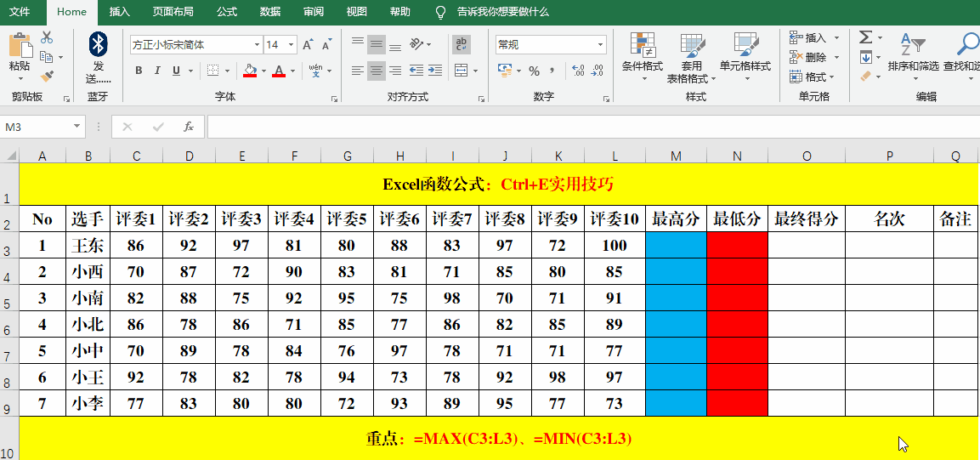Open the 数据 (Data) ribbon tab
The height and width of the screenshot is (460, 980).
pos(270,12)
